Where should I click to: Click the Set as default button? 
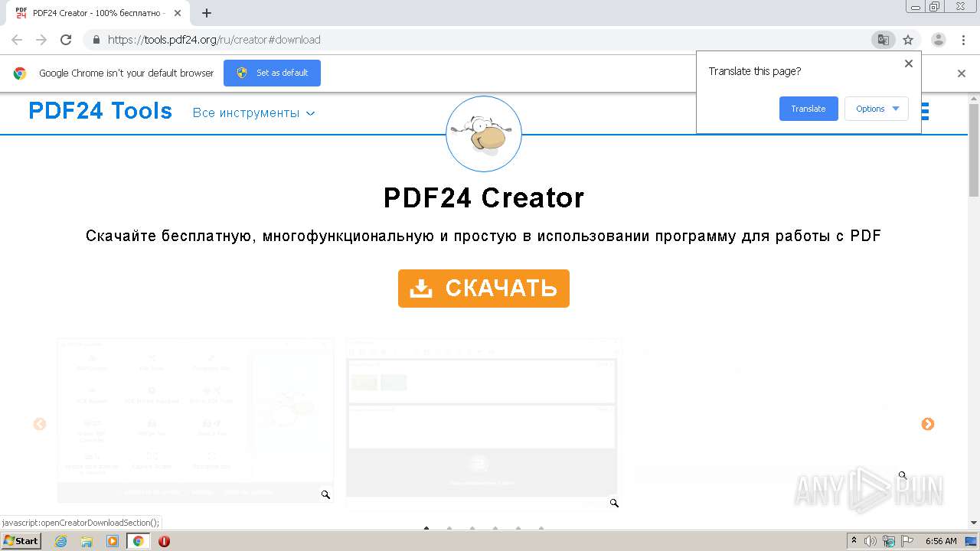(272, 73)
